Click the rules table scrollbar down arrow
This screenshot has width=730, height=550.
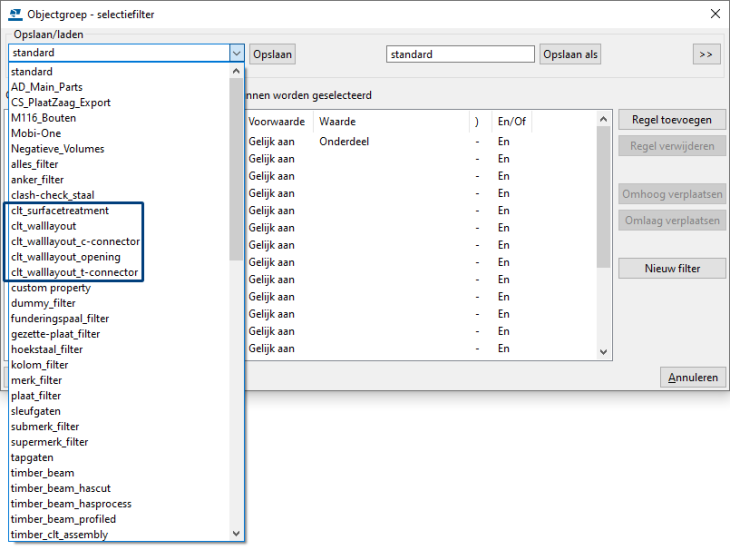click(x=602, y=352)
